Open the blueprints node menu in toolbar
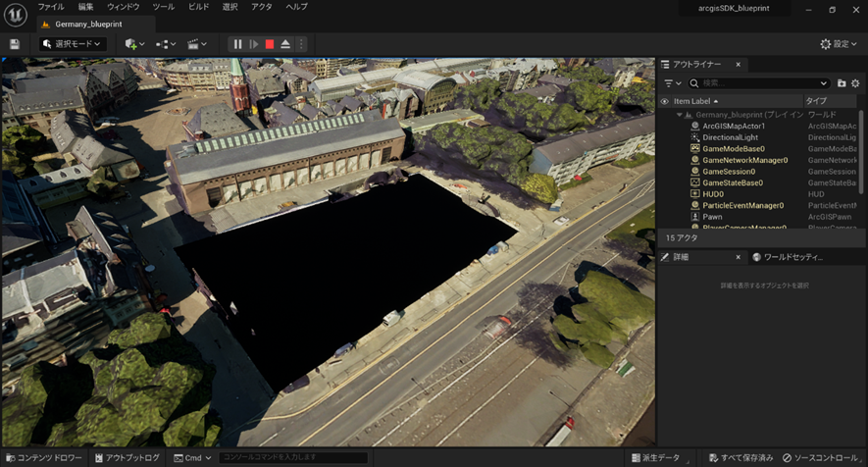This screenshot has width=868, height=467. 164,44
